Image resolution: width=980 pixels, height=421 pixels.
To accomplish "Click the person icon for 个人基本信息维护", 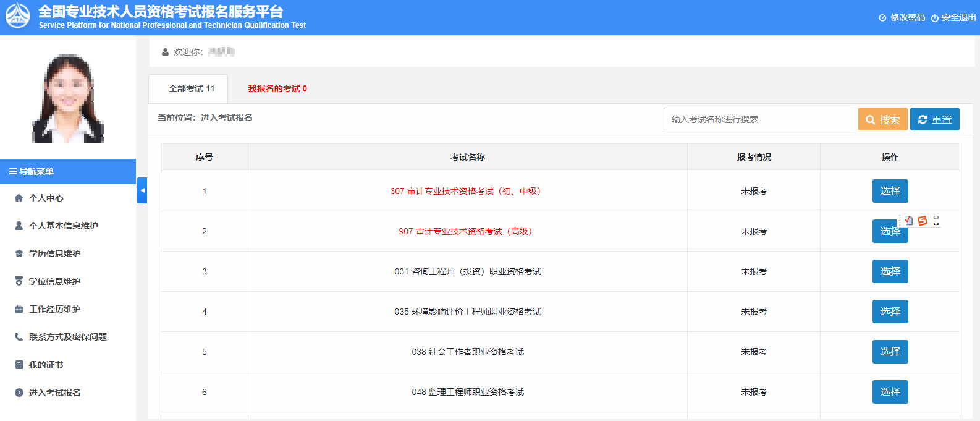I will tap(19, 226).
